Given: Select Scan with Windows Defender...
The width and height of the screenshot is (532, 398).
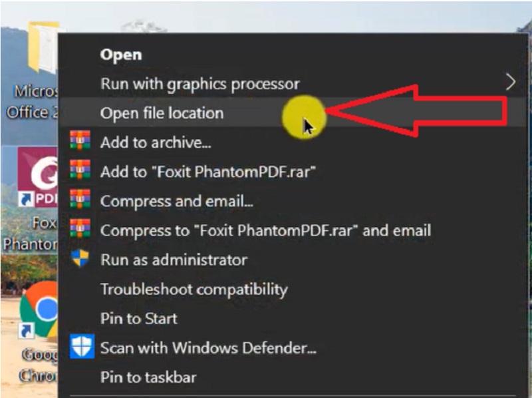Looking at the screenshot, I should coord(208,348).
